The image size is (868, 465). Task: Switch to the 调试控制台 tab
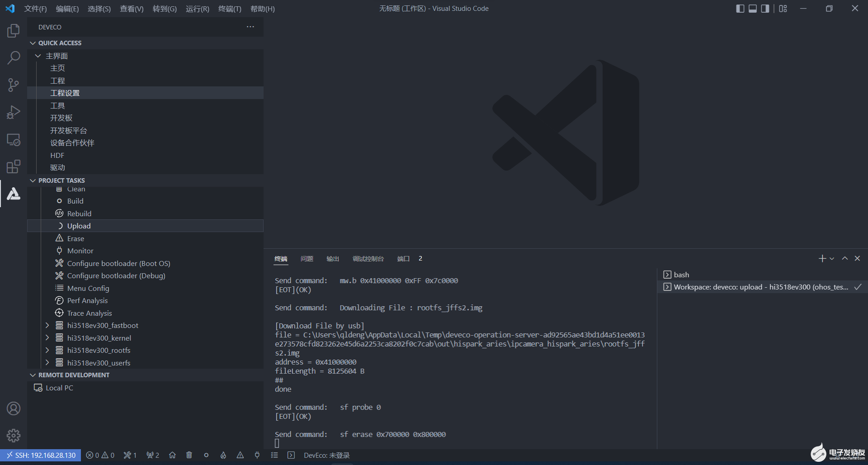point(368,259)
